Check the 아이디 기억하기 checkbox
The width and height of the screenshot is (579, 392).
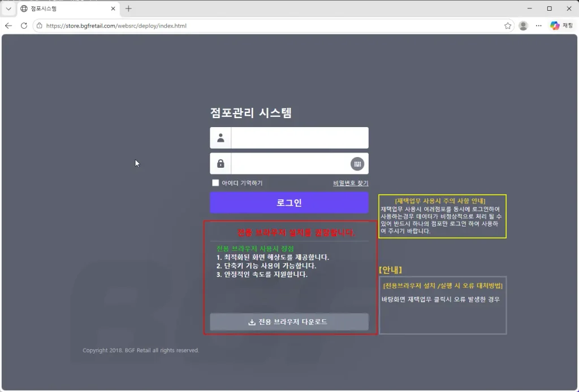(x=215, y=183)
